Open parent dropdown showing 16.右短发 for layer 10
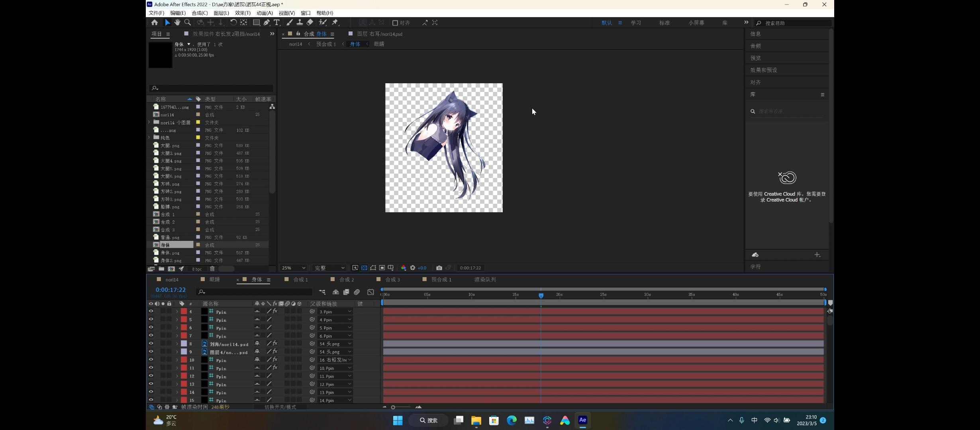The width and height of the screenshot is (980, 430). 335,360
